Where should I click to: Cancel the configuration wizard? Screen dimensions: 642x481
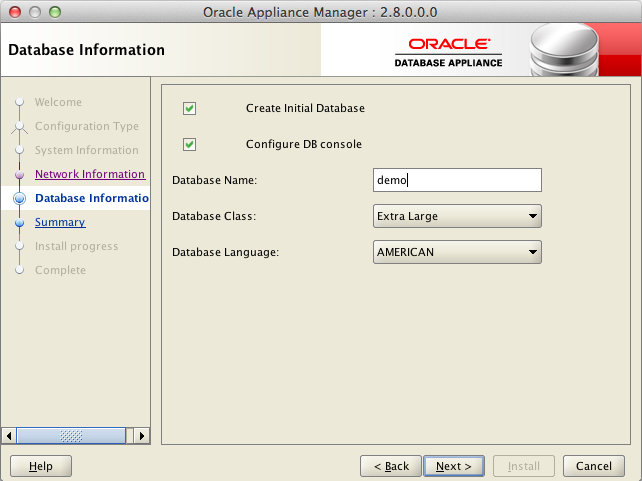(x=594, y=466)
